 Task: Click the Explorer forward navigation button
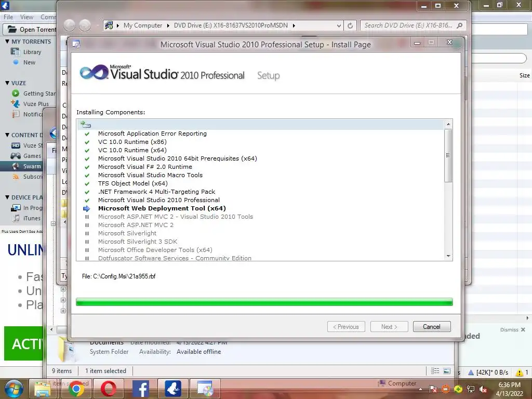tap(85, 25)
